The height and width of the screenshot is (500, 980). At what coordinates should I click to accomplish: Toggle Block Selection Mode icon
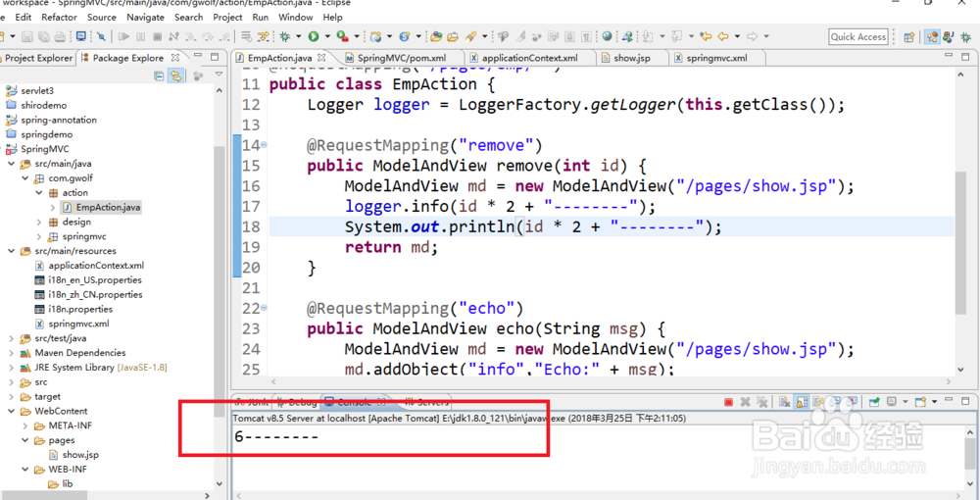pos(569,36)
